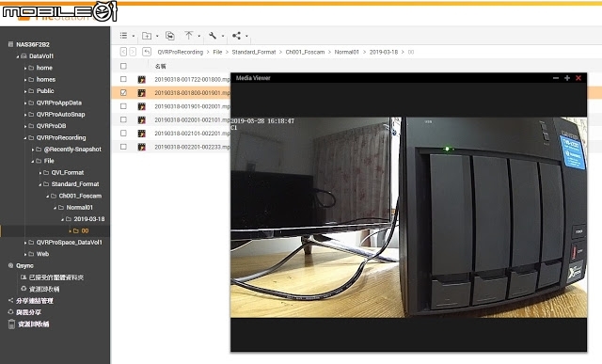Image resolution: width=602 pixels, height=364 pixels.
Task: Click the create new folder icon
Action: pos(147,36)
